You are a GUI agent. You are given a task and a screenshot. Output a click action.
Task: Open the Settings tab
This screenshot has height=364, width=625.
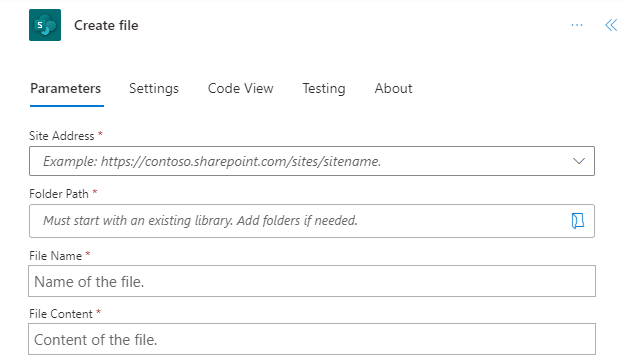(x=153, y=88)
